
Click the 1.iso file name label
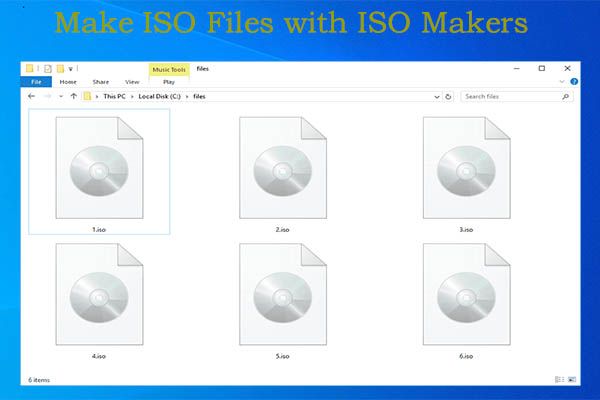pyautogui.click(x=99, y=230)
